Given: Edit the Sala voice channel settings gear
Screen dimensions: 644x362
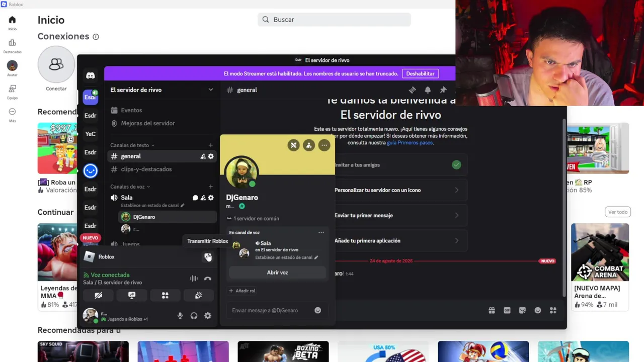Looking at the screenshot, I should pos(211,198).
